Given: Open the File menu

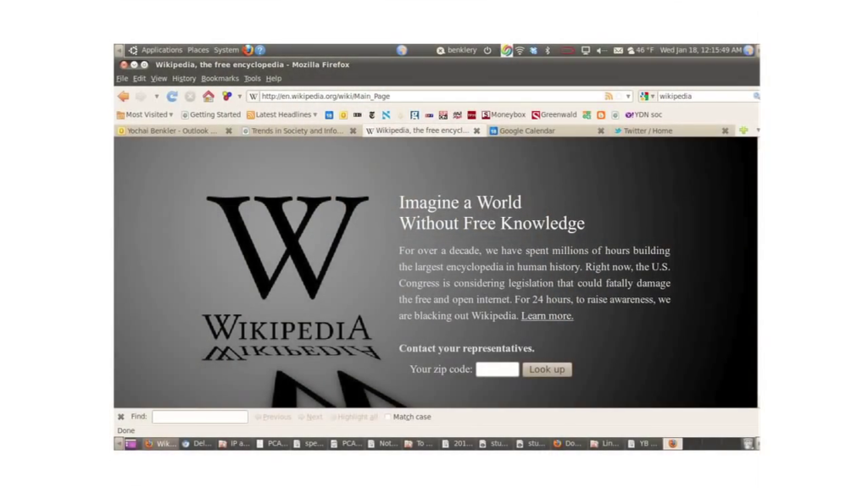Looking at the screenshot, I should point(122,79).
